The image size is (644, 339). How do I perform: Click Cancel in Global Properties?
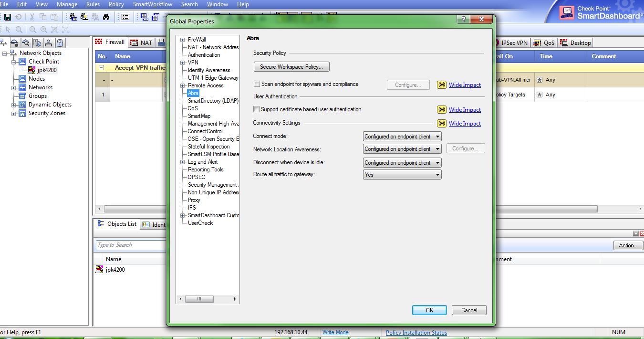click(469, 310)
